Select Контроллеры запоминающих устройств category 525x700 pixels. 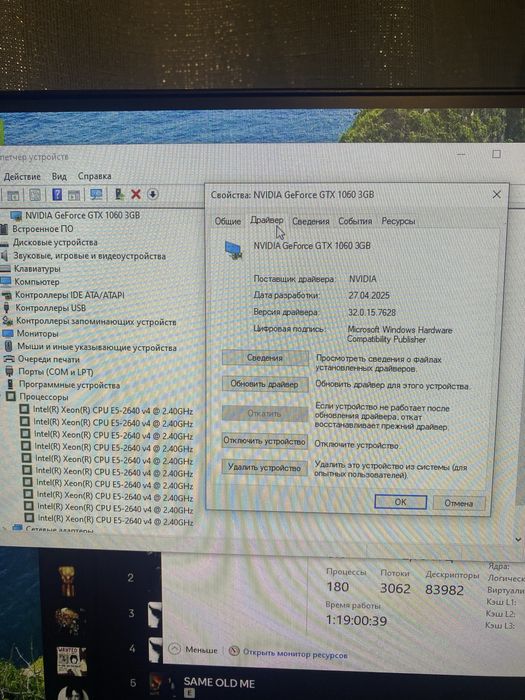[x=96, y=321]
